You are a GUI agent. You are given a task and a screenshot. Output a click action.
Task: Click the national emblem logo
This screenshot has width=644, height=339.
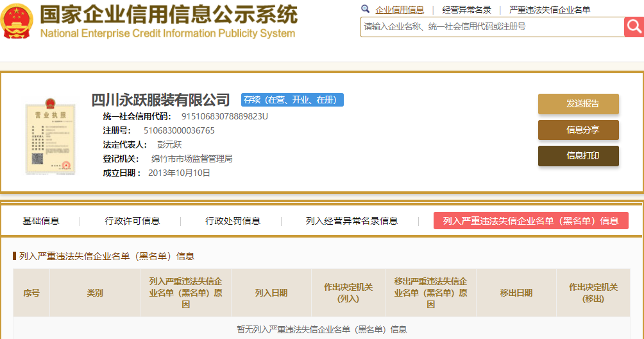pos(17,21)
